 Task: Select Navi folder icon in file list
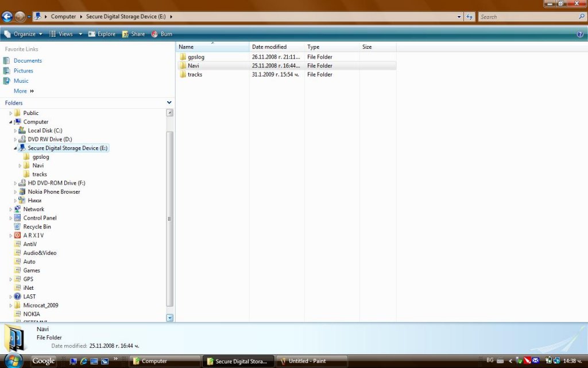coord(183,66)
